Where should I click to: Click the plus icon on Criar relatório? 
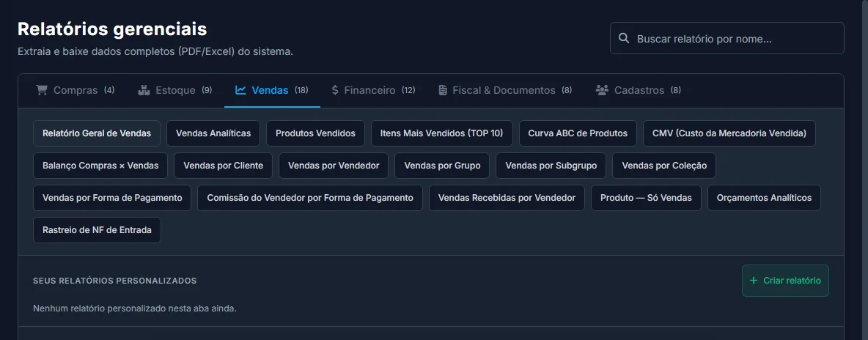coord(754,281)
